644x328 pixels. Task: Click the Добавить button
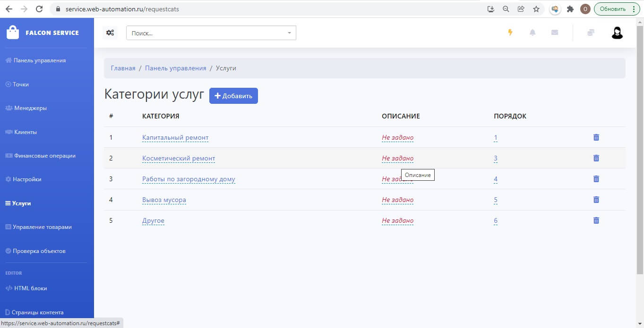(233, 96)
